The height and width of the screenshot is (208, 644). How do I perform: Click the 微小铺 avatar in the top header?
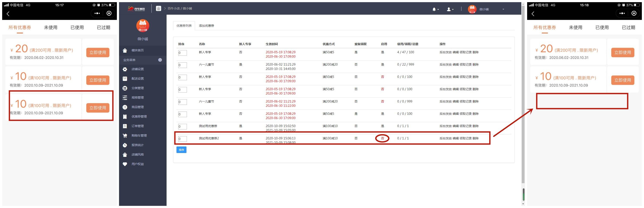tap(472, 9)
